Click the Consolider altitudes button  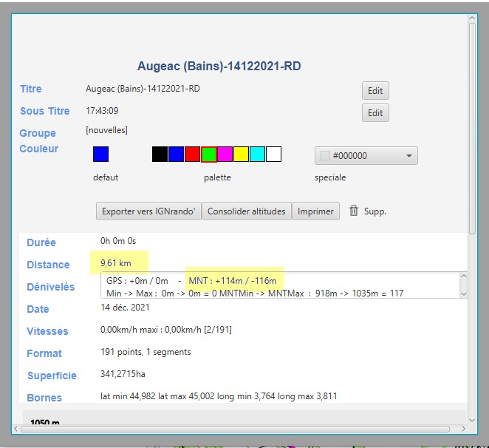[x=246, y=211]
